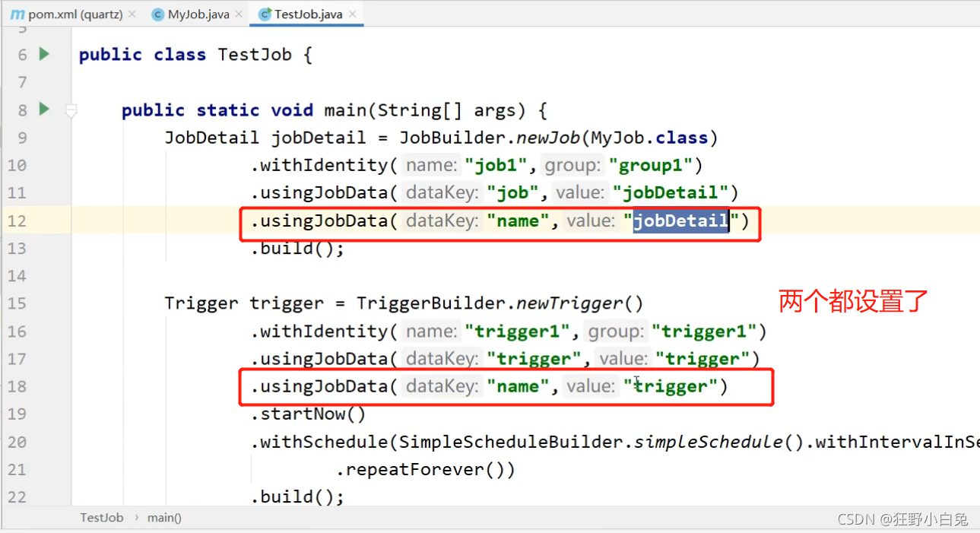Click "name" dataKey string on line 12
Screen dimensions: 980x533
tap(517, 220)
